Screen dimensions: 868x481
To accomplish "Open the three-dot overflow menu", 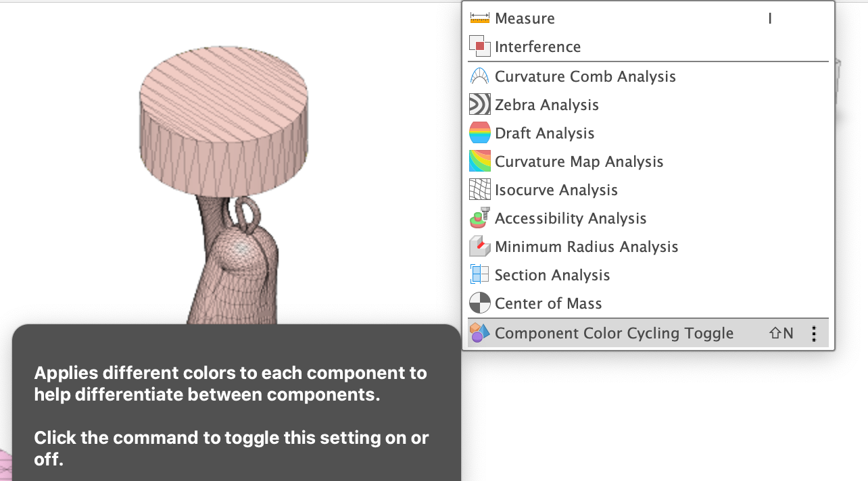I will [814, 332].
